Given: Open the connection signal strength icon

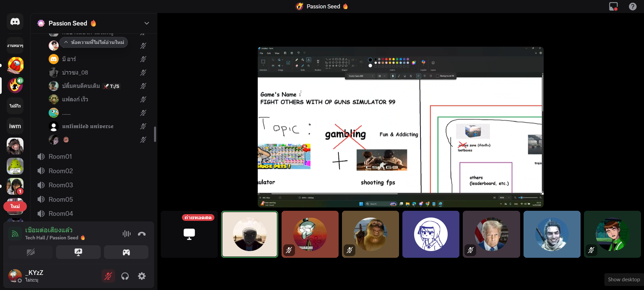Looking at the screenshot, I should click(15, 234).
